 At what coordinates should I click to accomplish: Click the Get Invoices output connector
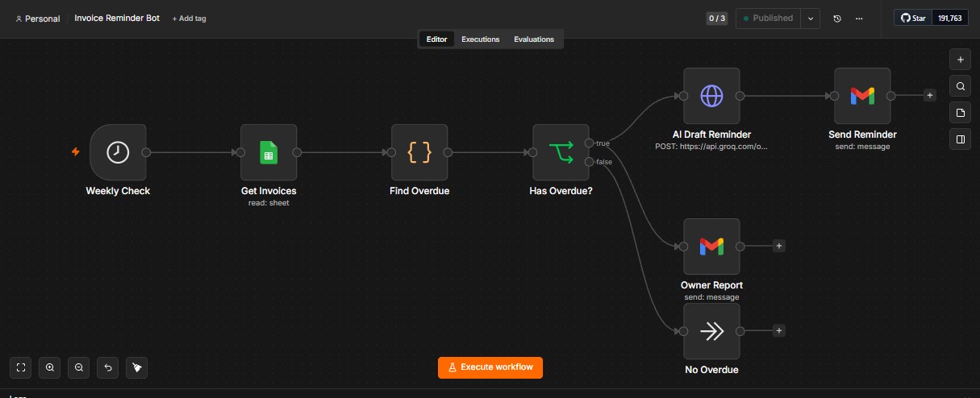tap(297, 152)
